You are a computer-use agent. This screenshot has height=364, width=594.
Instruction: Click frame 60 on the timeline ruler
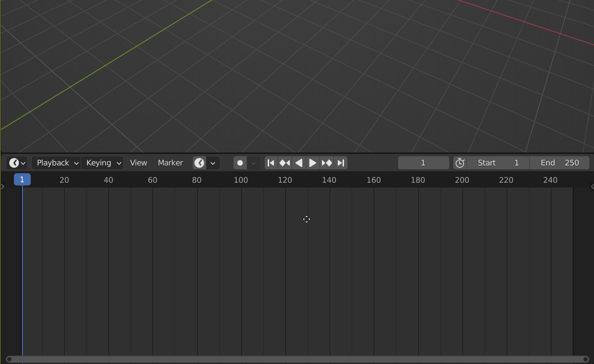153,180
